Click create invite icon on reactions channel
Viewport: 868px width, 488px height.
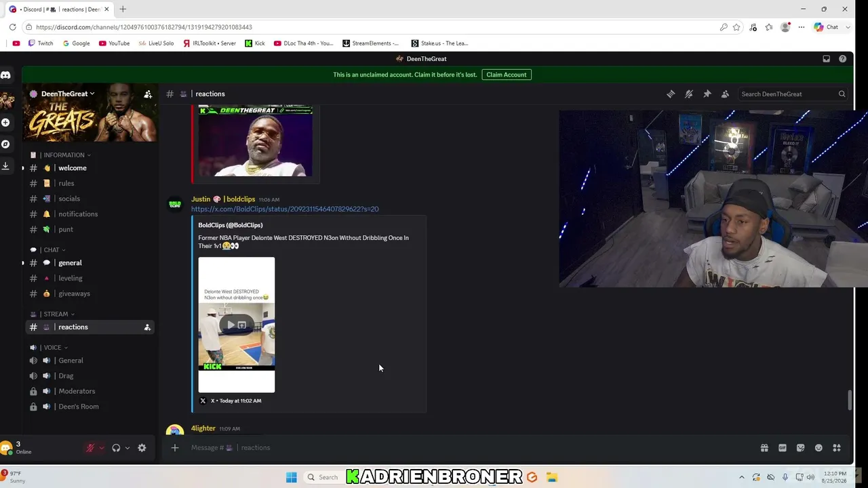coord(147,327)
